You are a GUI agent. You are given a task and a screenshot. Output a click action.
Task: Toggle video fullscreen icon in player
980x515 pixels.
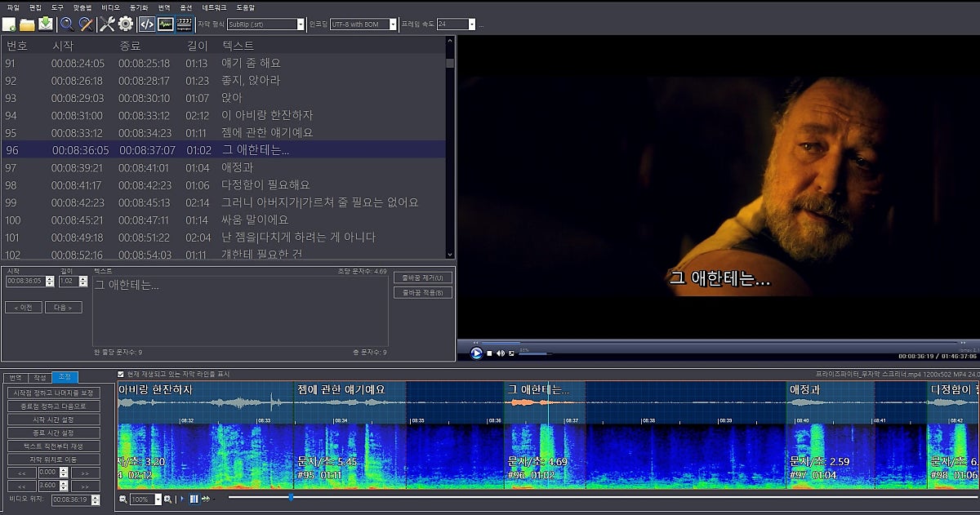click(511, 353)
